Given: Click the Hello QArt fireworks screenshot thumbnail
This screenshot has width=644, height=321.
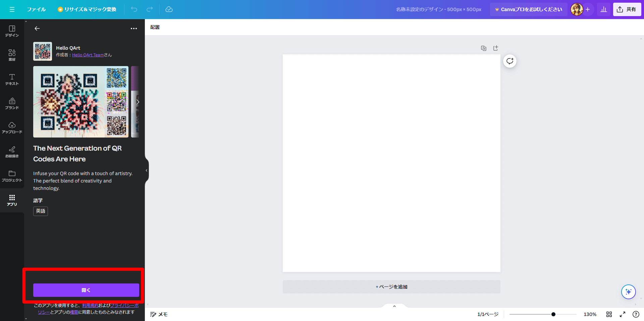Looking at the screenshot, I should click(80, 102).
